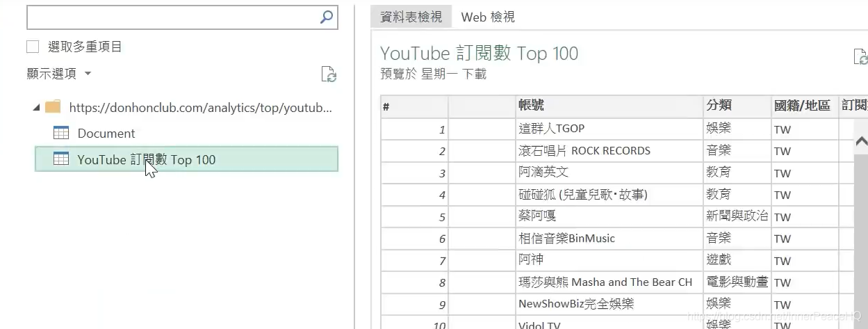Click the 蔡阿嘎 cell
Viewport: 868px width, 329px height.
point(609,216)
